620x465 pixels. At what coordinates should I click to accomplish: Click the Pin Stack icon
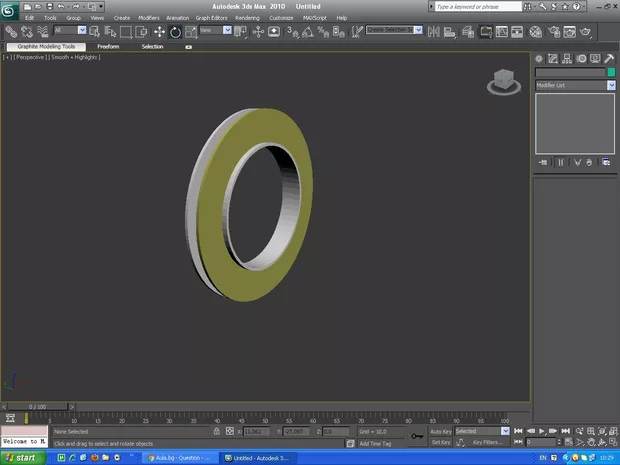pyautogui.click(x=543, y=162)
